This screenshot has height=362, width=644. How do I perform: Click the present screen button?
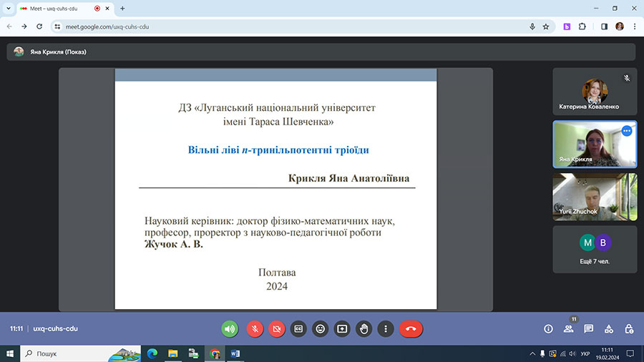(342, 328)
